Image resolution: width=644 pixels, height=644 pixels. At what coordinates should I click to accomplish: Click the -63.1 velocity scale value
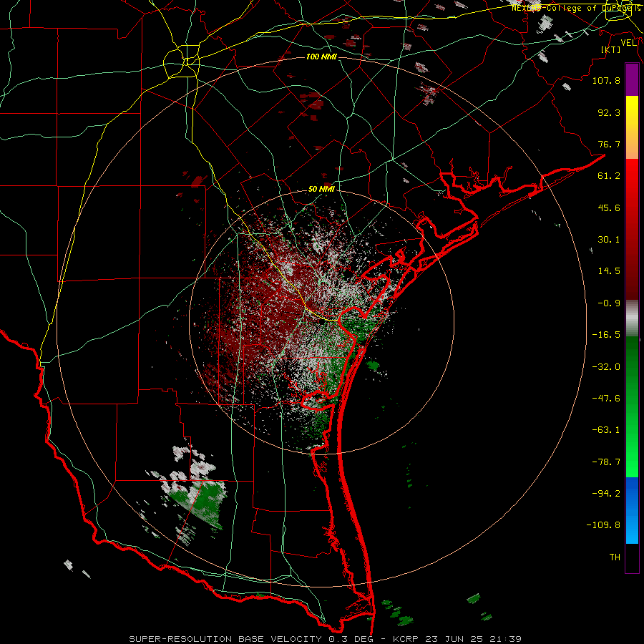[x=606, y=430]
